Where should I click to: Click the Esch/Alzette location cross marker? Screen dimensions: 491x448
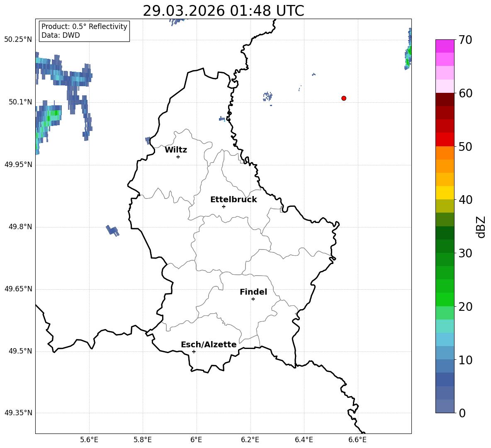coord(194,351)
